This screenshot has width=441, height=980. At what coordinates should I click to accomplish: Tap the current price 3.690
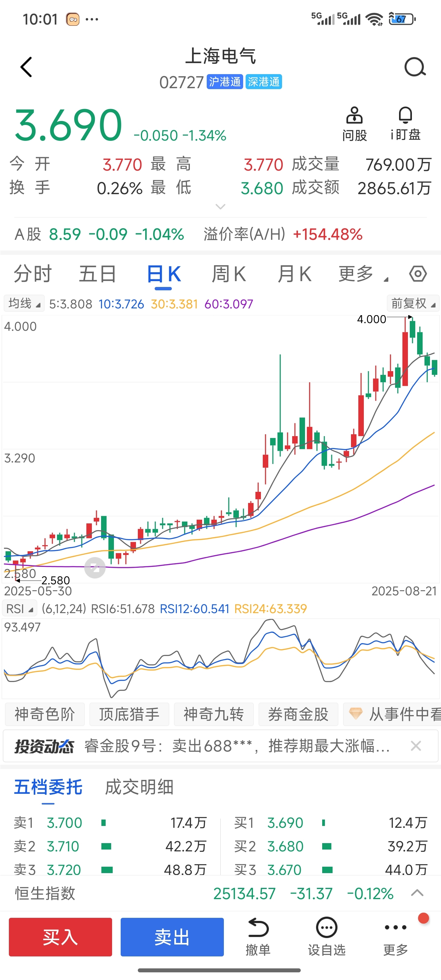click(68, 125)
